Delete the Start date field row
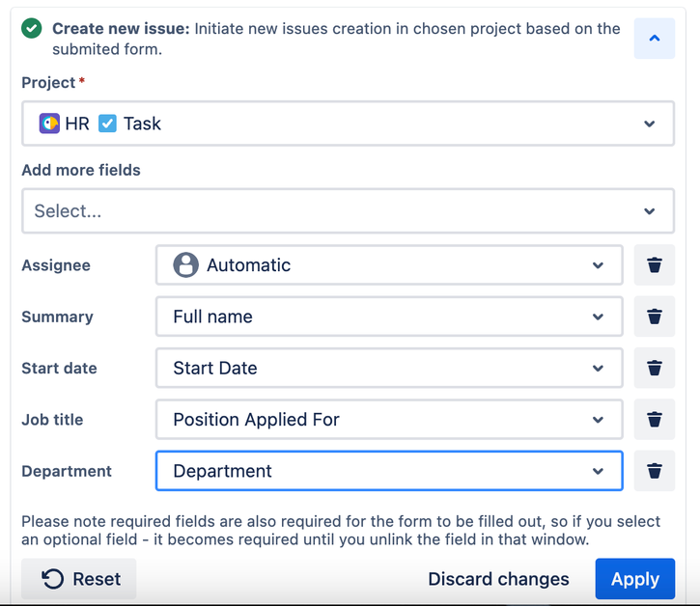 click(654, 368)
